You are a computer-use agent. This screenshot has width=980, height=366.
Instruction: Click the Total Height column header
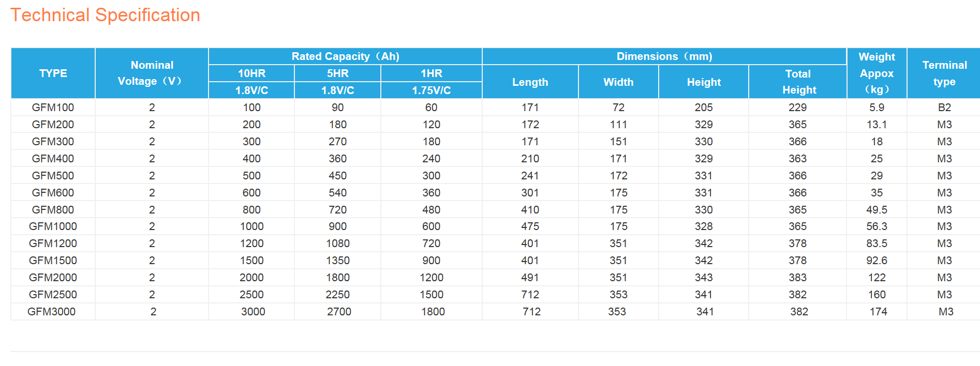coord(798,82)
